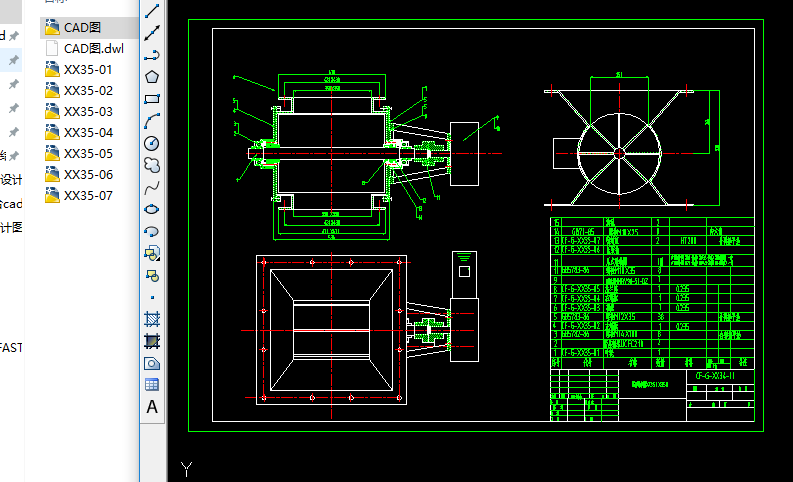Select the Rectangle tool
The height and width of the screenshot is (482, 793).
153,99
